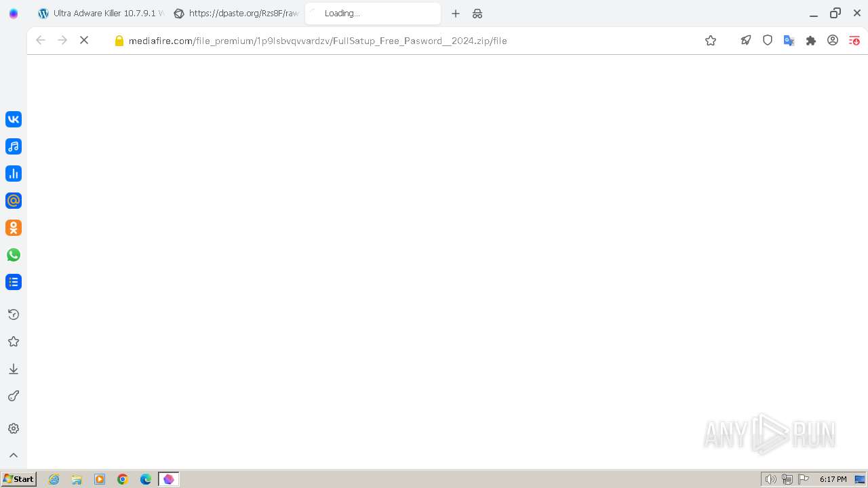The height and width of the screenshot is (488, 868).
Task: Click the browser logo at top left
Action: point(14,14)
